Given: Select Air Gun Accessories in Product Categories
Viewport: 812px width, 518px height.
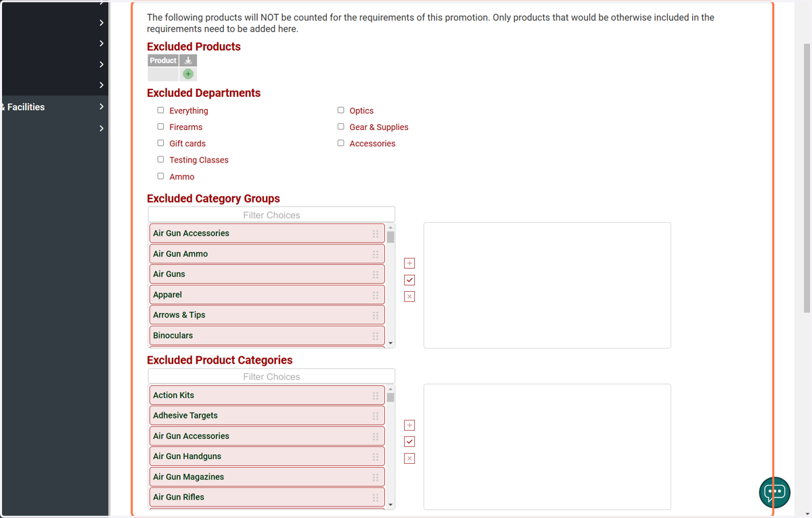Looking at the screenshot, I should pyautogui.click(x=267, y=436).
